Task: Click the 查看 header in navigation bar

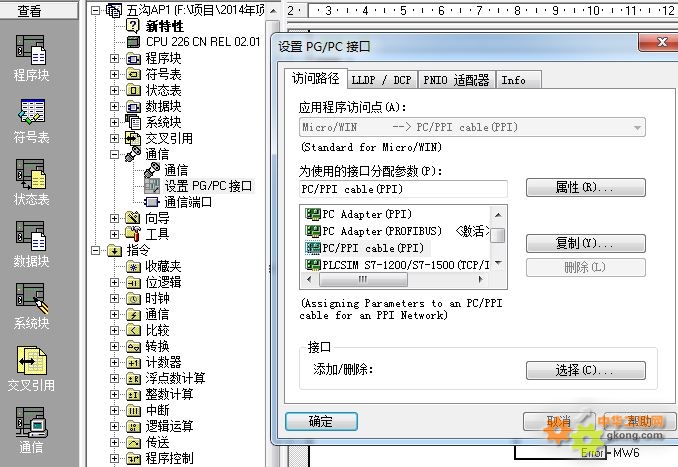Action: (29, 10)
